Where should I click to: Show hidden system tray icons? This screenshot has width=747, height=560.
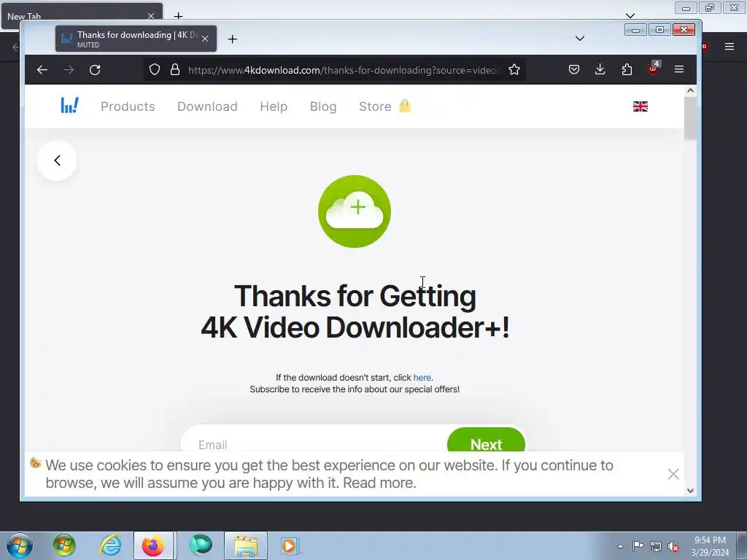620,546
